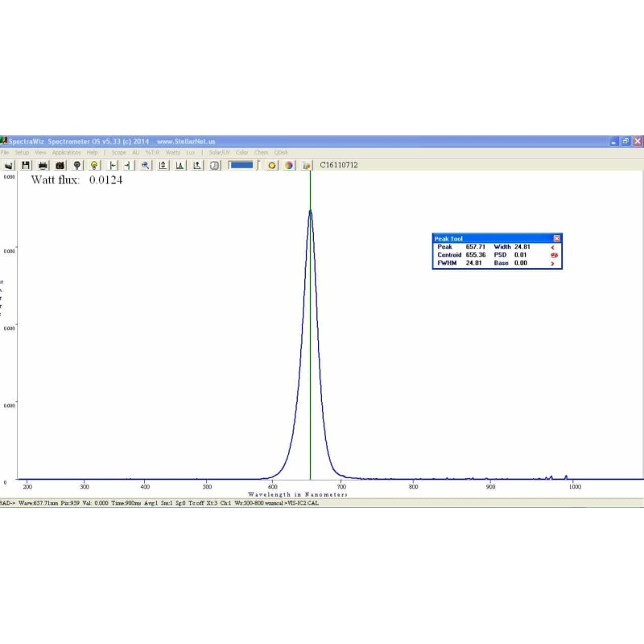The image size is (644, 644).
Task: Click the camera snapshot icon
Action: (x=60, y=165)
